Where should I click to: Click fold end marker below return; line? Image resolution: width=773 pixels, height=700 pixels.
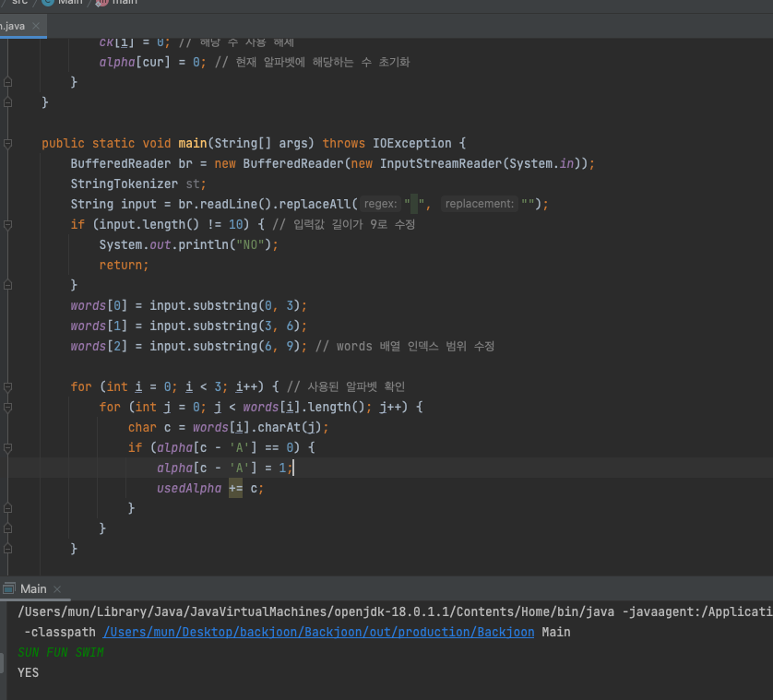point(8,285)
